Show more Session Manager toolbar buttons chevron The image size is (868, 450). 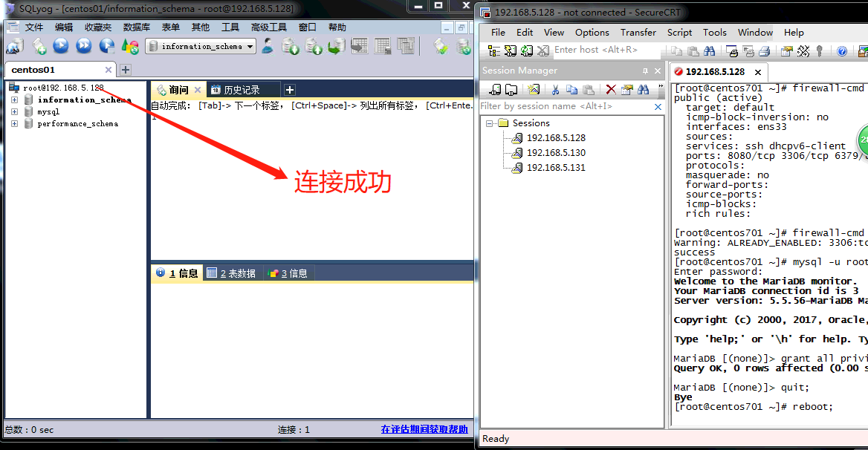tap(660, 88)
